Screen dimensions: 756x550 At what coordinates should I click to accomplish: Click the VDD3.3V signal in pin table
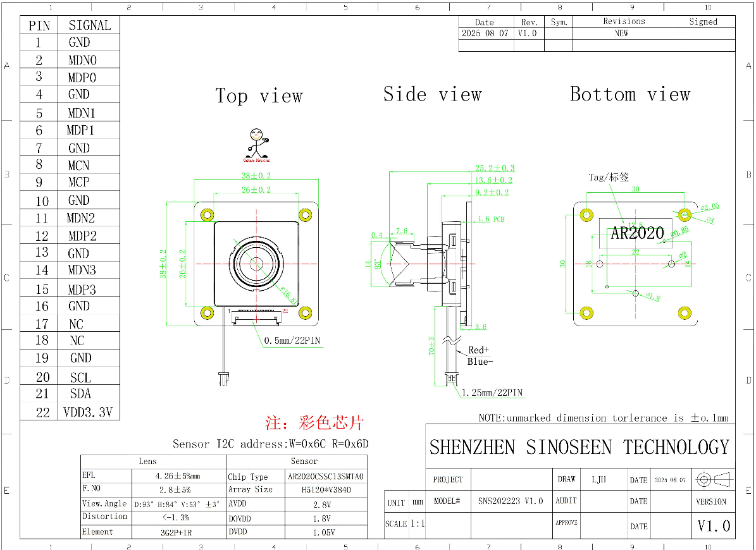pyautogui.click(x=88, y=412)
